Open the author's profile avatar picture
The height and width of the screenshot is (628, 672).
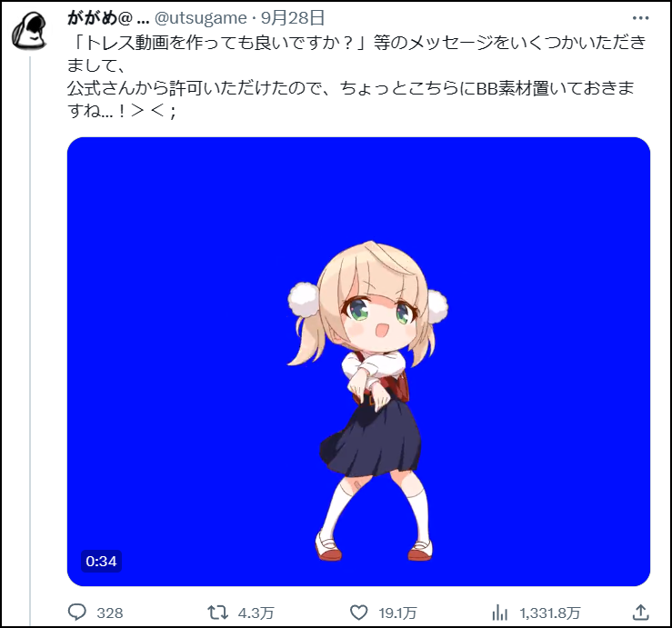coord(29,32)
